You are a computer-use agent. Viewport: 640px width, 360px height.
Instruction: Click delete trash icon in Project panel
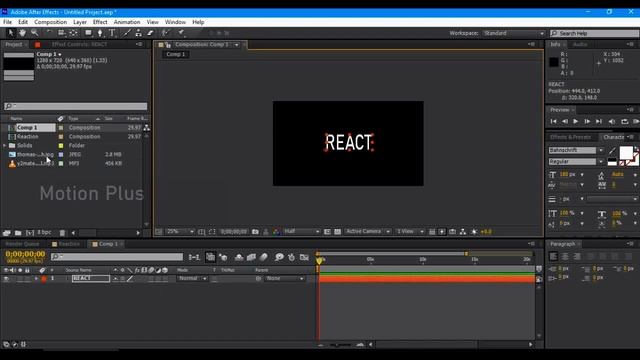[62, 233]
